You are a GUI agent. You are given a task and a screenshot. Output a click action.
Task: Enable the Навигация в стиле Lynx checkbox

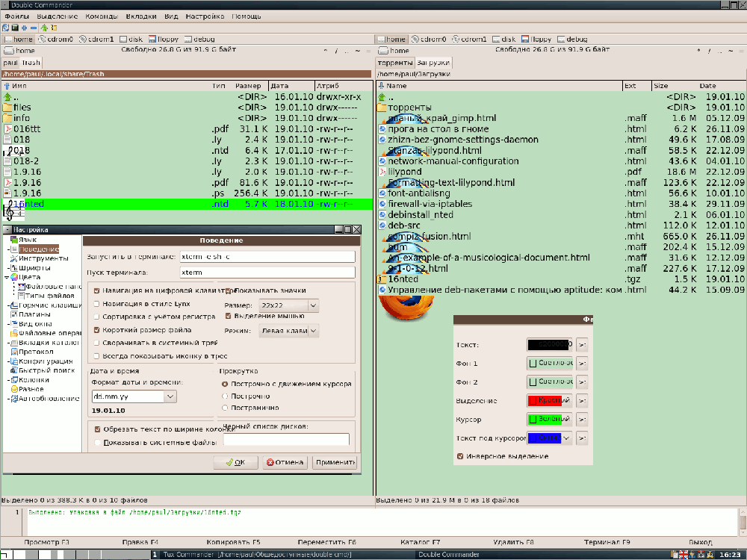96,304
